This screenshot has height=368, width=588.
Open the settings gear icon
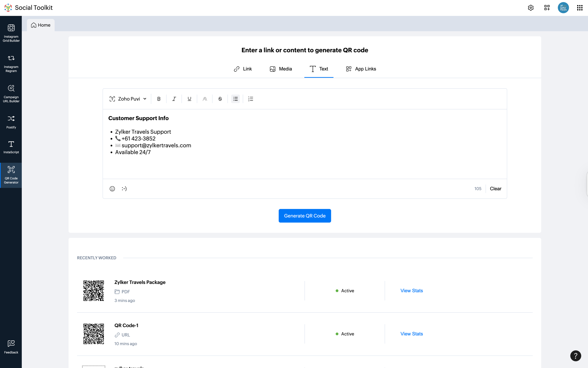click(530, 8)
